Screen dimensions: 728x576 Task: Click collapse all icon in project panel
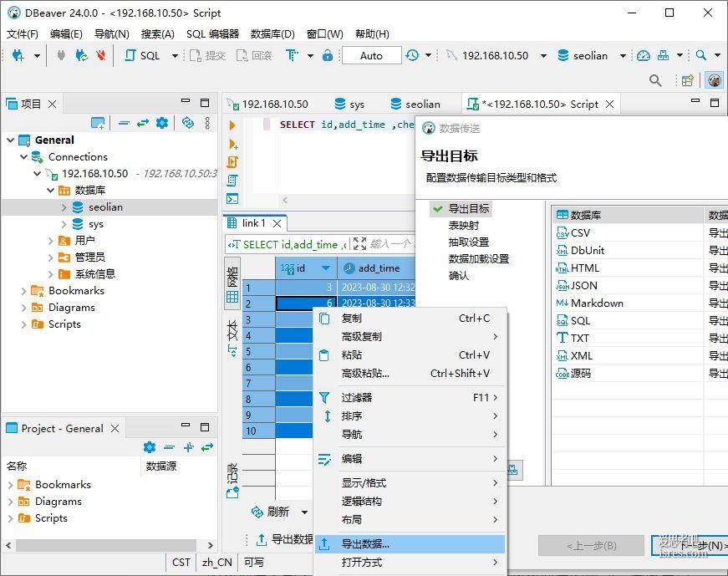coord(124,123)
